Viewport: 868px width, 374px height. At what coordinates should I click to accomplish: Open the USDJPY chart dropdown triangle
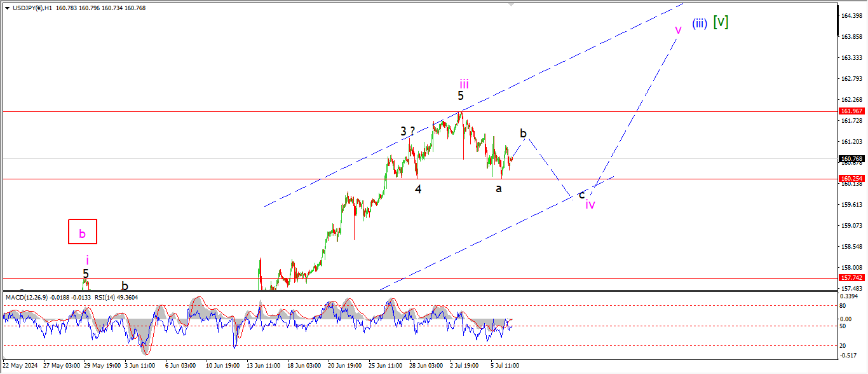(7, 8)
